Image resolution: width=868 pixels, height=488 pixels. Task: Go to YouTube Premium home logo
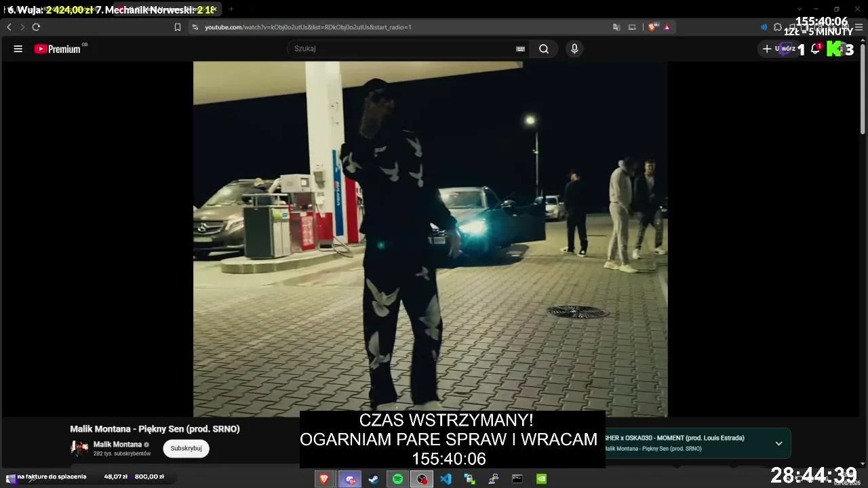coord(58,49)
